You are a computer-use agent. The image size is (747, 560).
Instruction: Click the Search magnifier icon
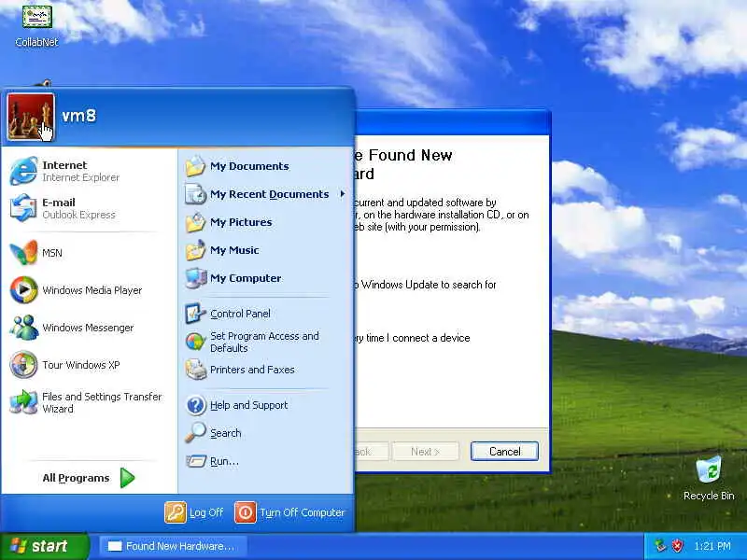(195, 433)
